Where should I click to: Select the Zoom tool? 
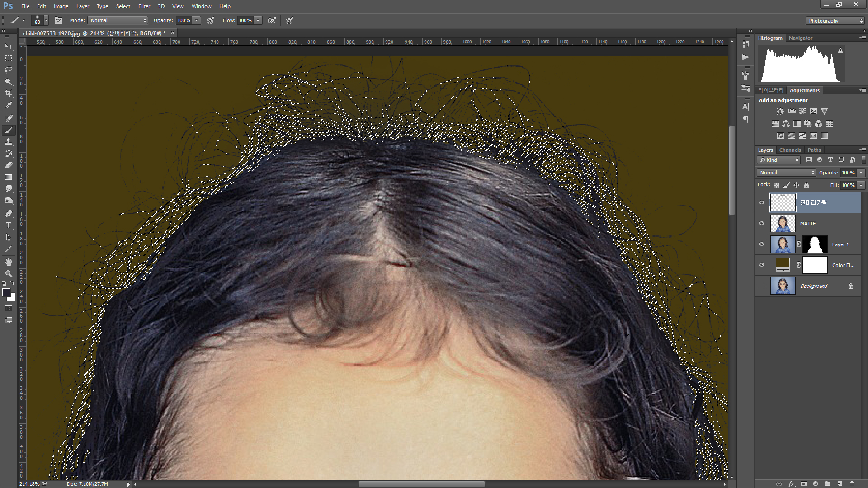tap(9, 274)
